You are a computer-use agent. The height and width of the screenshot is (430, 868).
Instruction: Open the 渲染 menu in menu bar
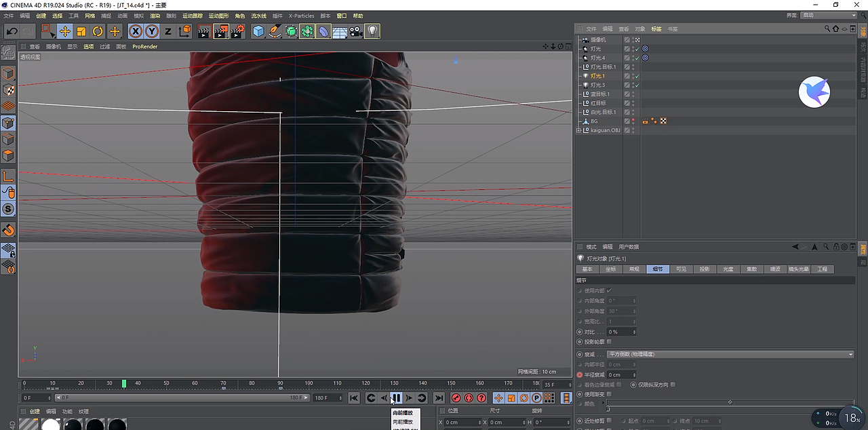(x=155, y=16)
